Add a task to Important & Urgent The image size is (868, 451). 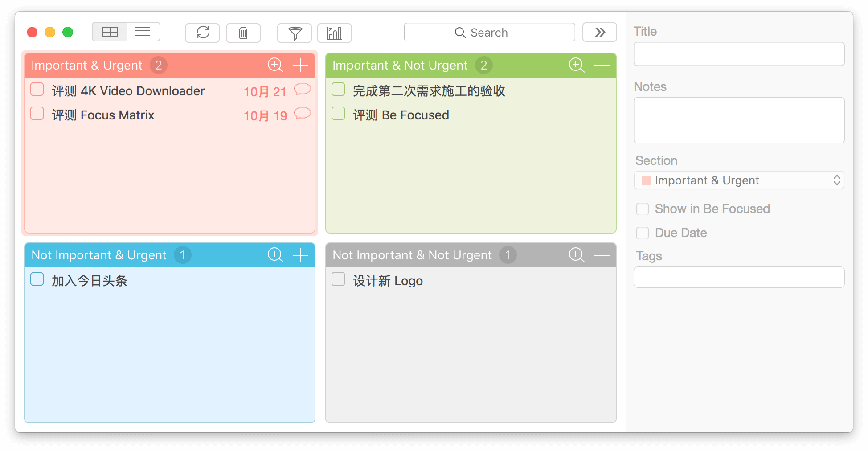click(x=301, y=65)
